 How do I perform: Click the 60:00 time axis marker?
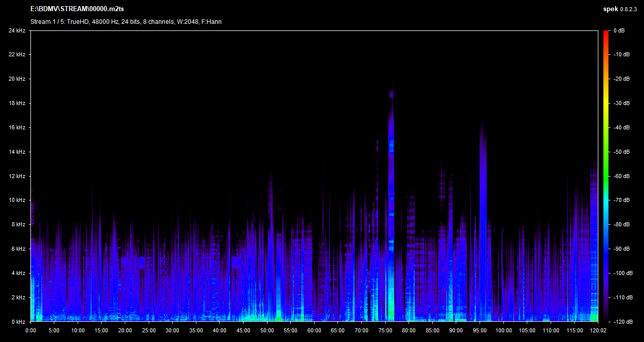click(x=314, y=330)
